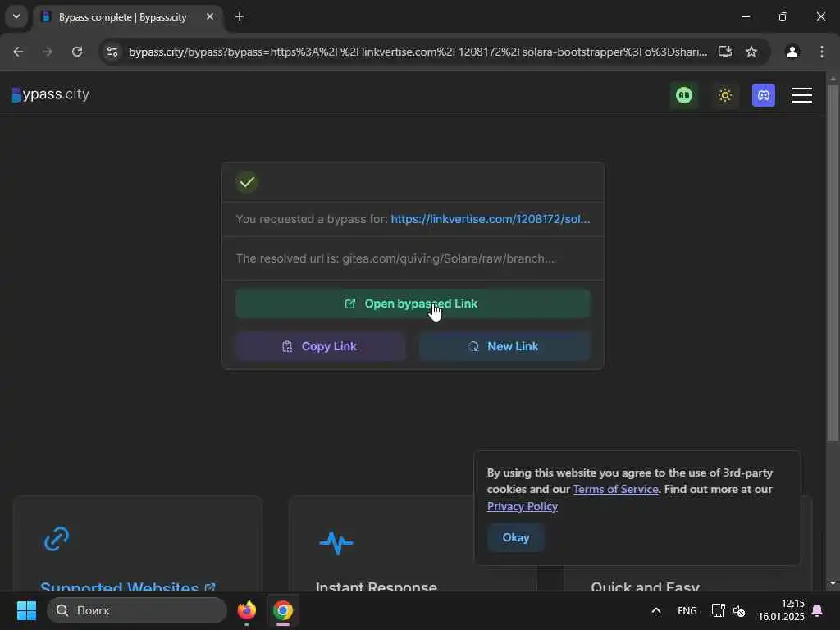Click the Instant Response heading
Screen dimensions: 840x630
click(376, 587)
